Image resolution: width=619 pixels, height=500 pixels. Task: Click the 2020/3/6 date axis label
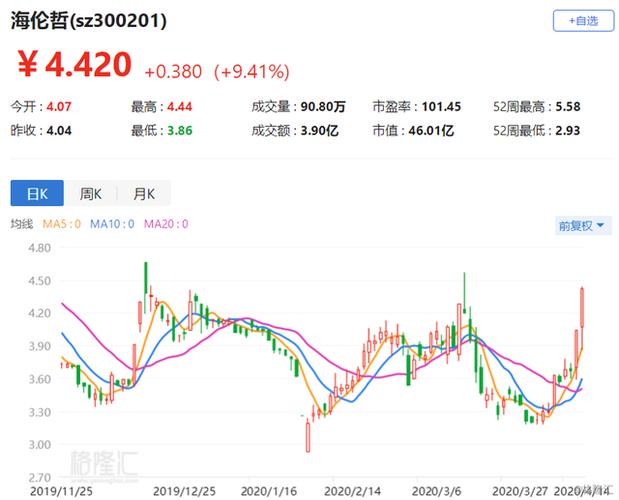(436, 491)
